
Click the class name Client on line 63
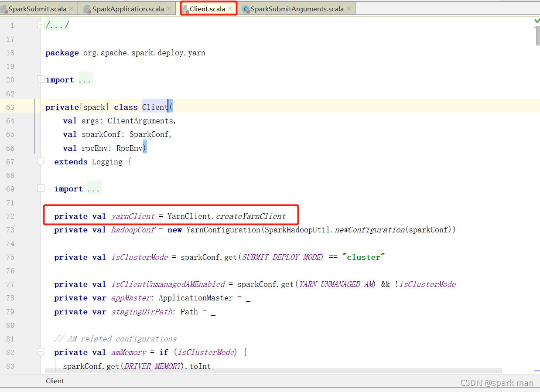click(155, 107)
